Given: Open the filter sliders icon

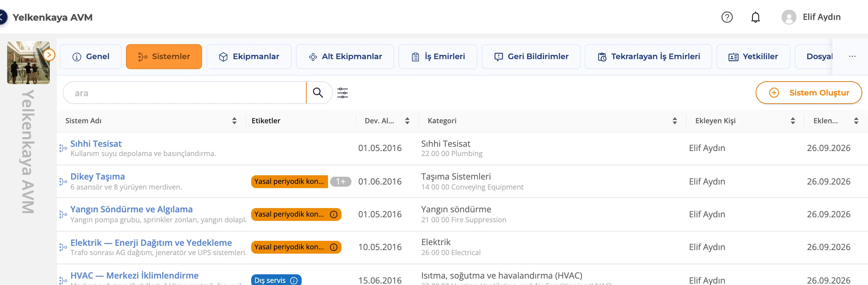Looking at the screenshot, I should [343, 93].
